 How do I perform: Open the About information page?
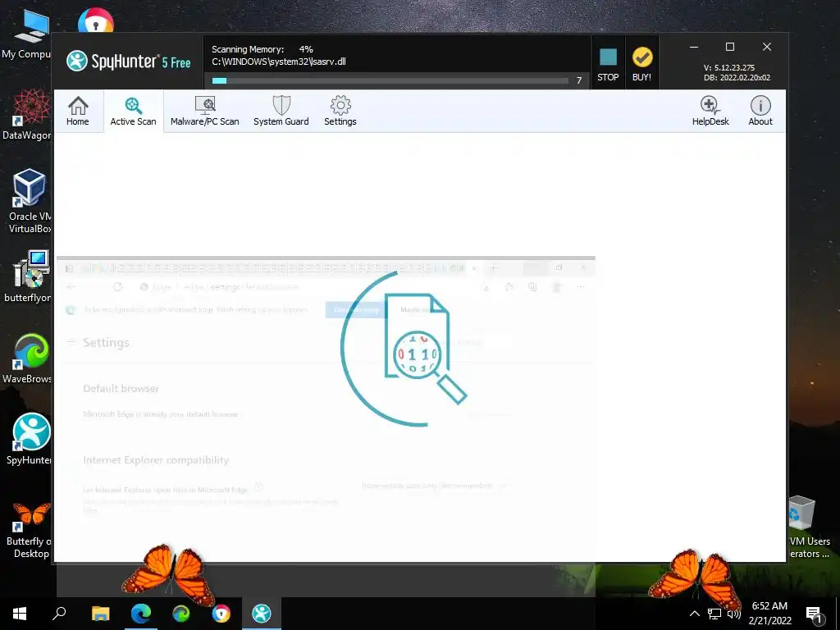[760, 111]
